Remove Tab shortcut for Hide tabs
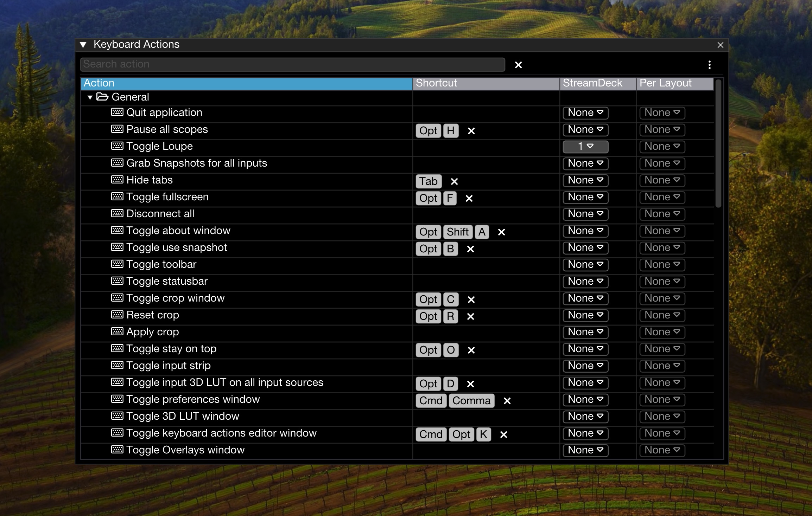Viewport: 812px width, 516px height. tap(454, 181)
